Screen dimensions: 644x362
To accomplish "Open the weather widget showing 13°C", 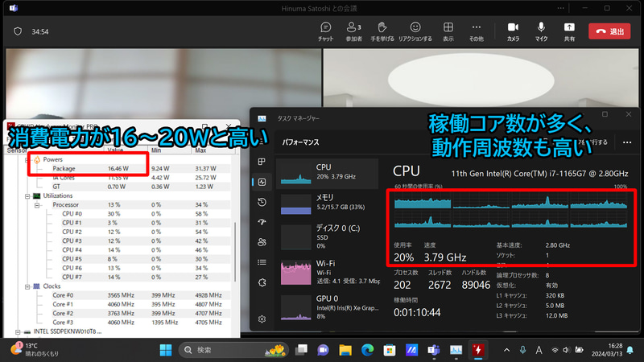I will click(x=35, y=349).
